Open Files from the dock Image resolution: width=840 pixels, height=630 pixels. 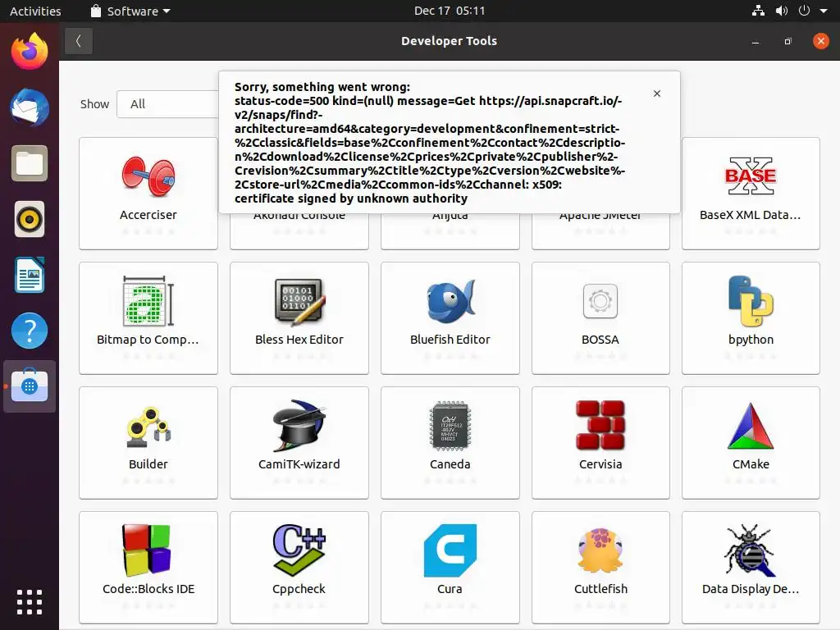(x=30, y=163)
